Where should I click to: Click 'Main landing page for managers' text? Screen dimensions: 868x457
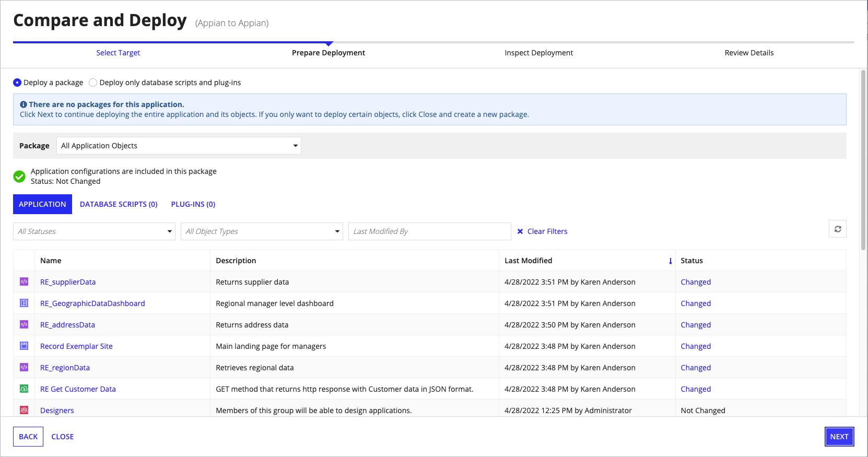pyautogui.click(x=271, y=346)
